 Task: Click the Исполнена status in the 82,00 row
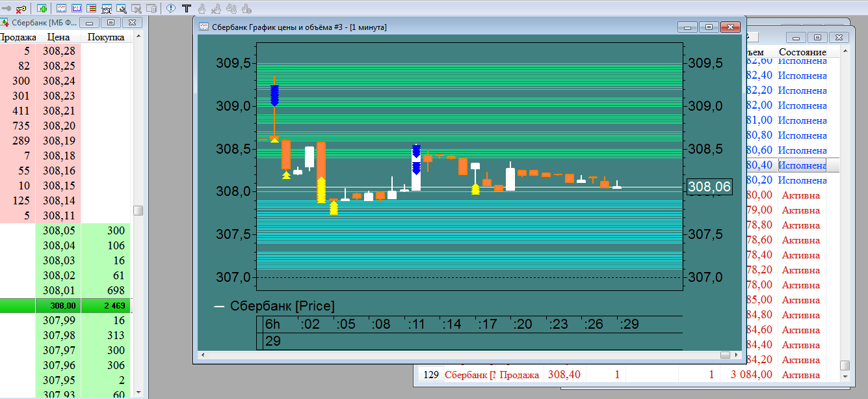(x=802, y=105)
